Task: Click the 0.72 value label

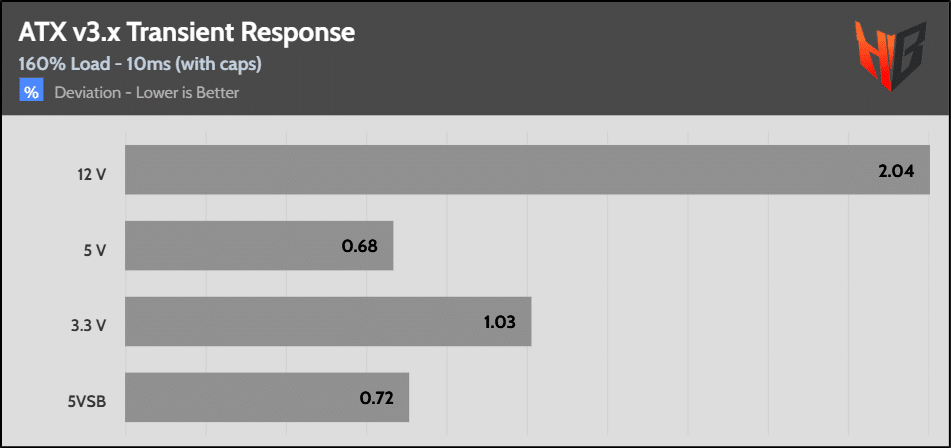Action: [x=376, y=399]
